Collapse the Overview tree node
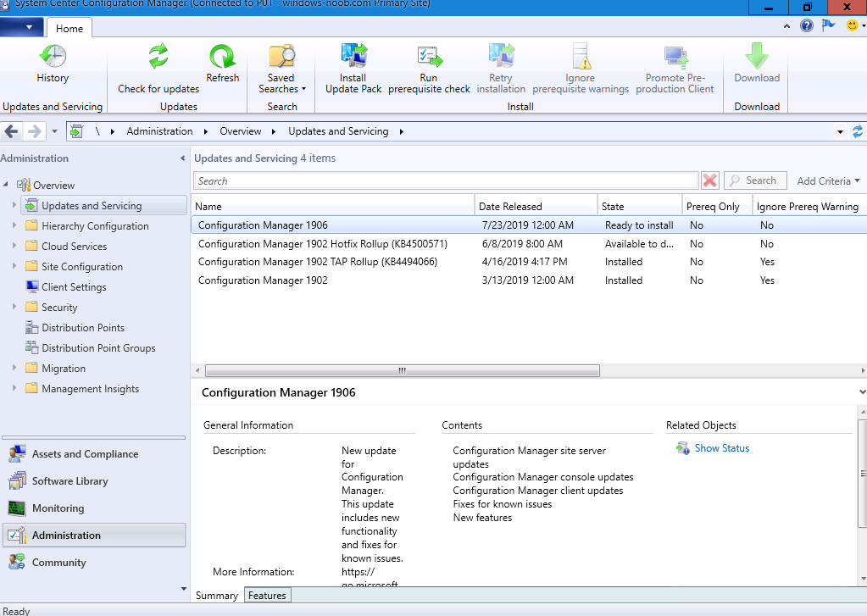This screenshot has height=616, width=867. (x=6, y=184)
